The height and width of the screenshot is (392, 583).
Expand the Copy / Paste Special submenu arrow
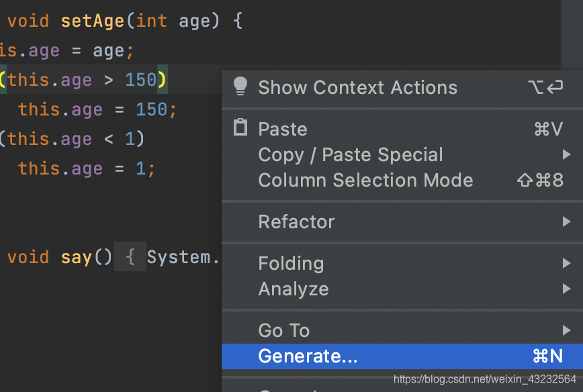point(566,155)
